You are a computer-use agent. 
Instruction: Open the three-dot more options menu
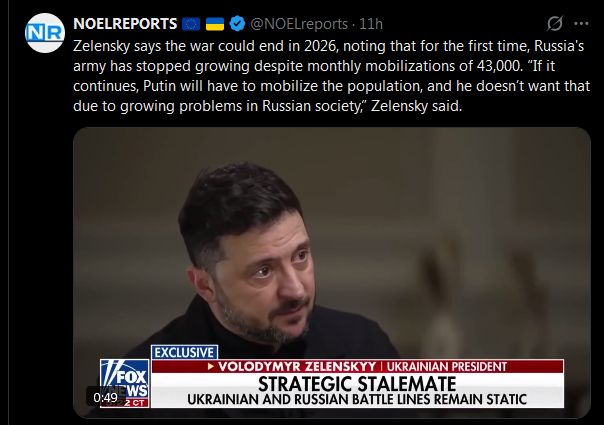click(x=581, y=24)
